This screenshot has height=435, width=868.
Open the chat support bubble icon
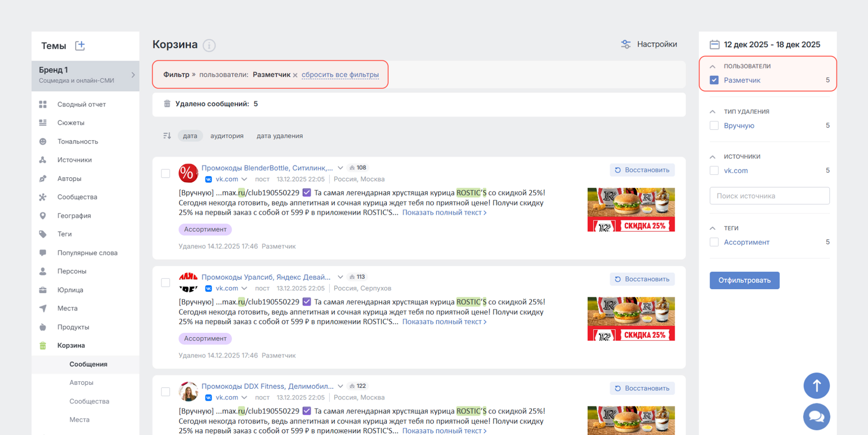click(x=816, y=416)
